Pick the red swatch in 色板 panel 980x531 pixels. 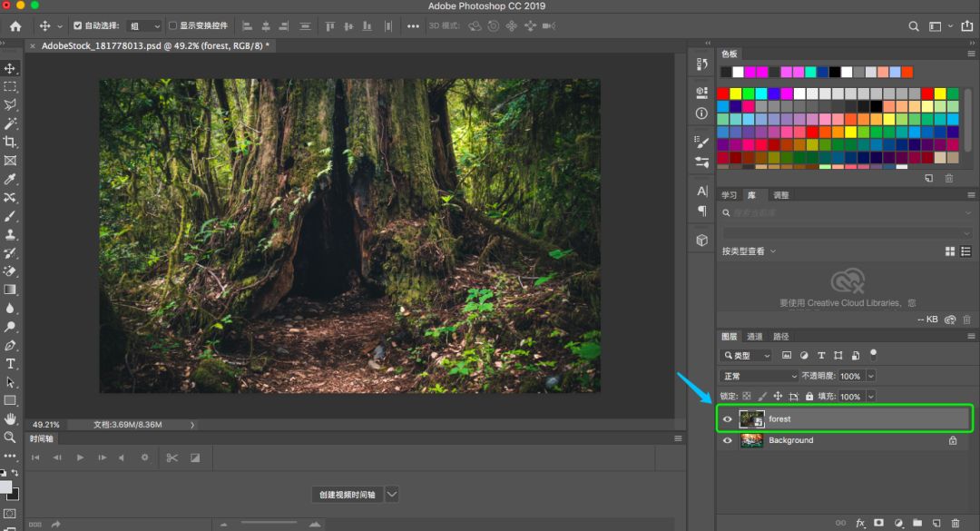click(x=723, y=93)
